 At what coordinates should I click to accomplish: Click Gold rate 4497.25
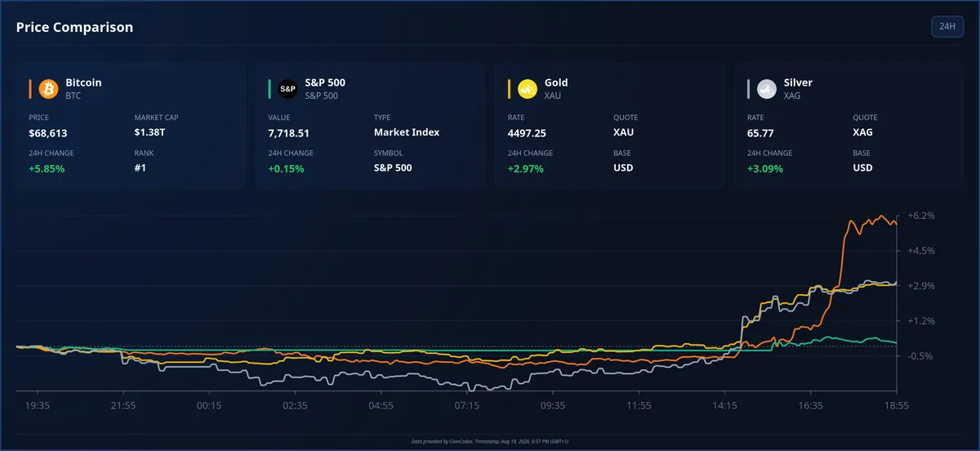coord(527,132)
